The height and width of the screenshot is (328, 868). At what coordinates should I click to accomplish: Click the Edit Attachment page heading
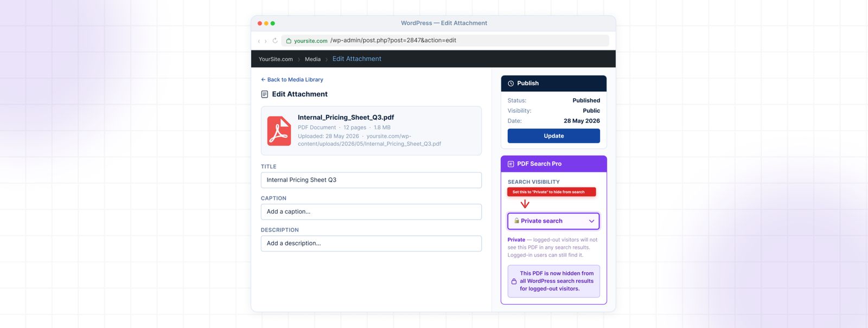coord(299,94)
